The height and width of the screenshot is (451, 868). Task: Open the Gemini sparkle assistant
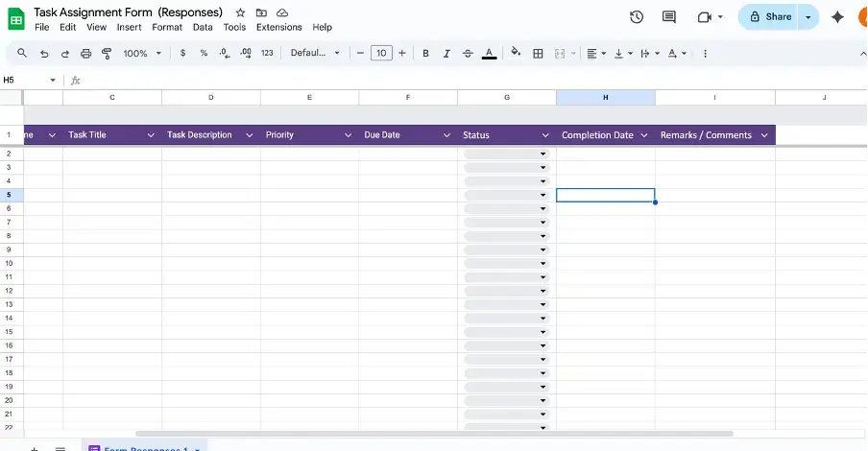click(x=837, y=17)
